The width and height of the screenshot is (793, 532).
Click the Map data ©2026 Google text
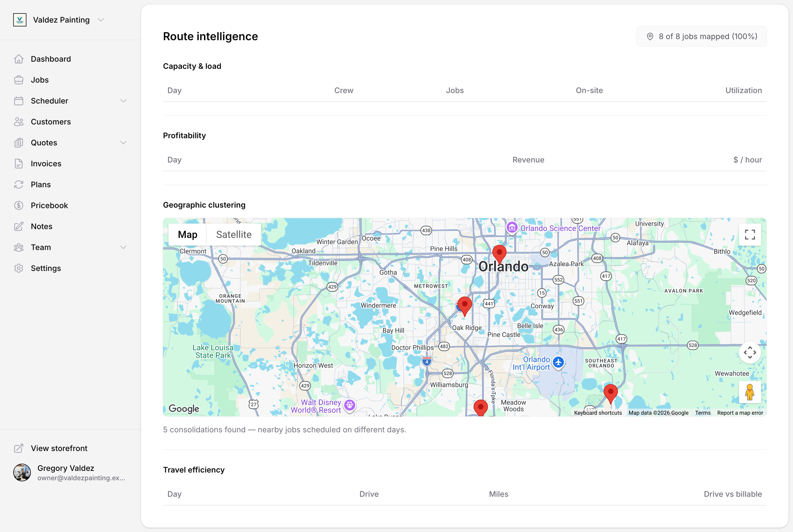(x=658, y=413)
